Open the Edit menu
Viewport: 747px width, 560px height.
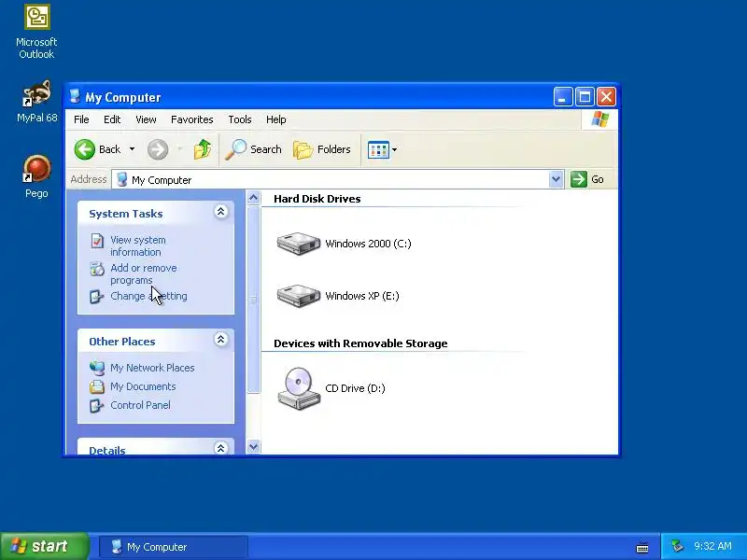click(x=112, y=119)
